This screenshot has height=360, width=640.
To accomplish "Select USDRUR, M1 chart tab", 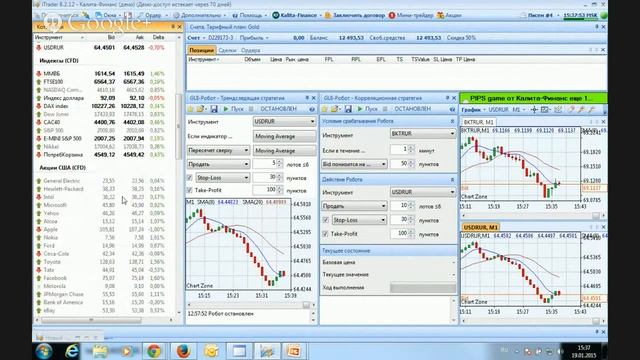I will 481,227.
